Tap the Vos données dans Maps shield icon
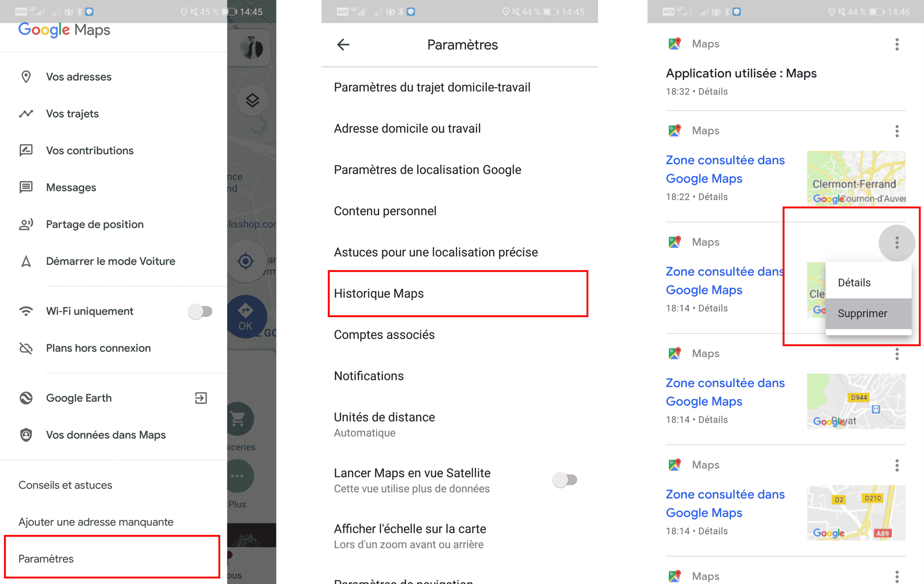 point(26,435)
